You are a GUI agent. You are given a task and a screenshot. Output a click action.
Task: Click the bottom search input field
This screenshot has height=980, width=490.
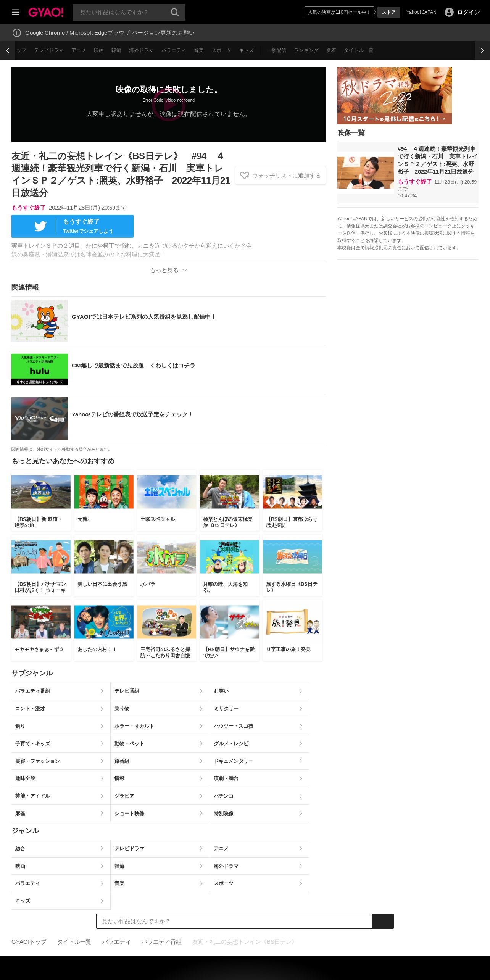click(234, 921)
